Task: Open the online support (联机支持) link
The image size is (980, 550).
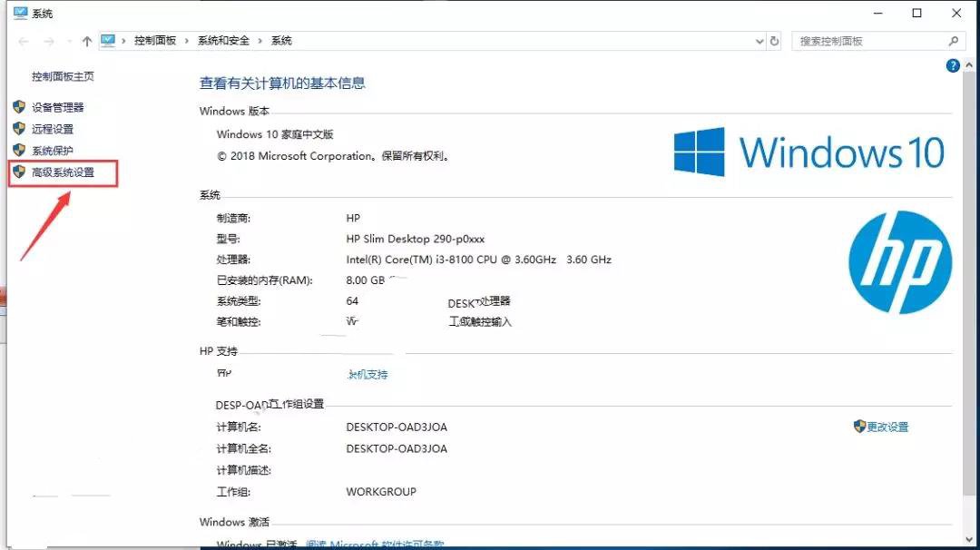Action: [367, 374]
